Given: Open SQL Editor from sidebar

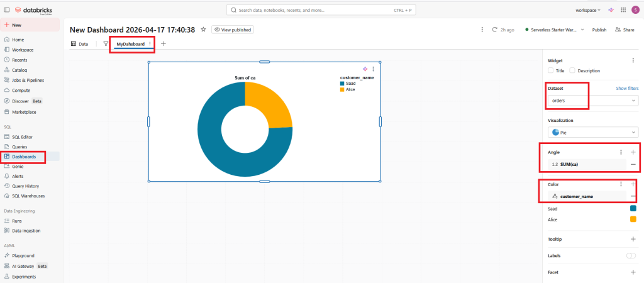Looking at the screenshot, I should click(22, 136).
